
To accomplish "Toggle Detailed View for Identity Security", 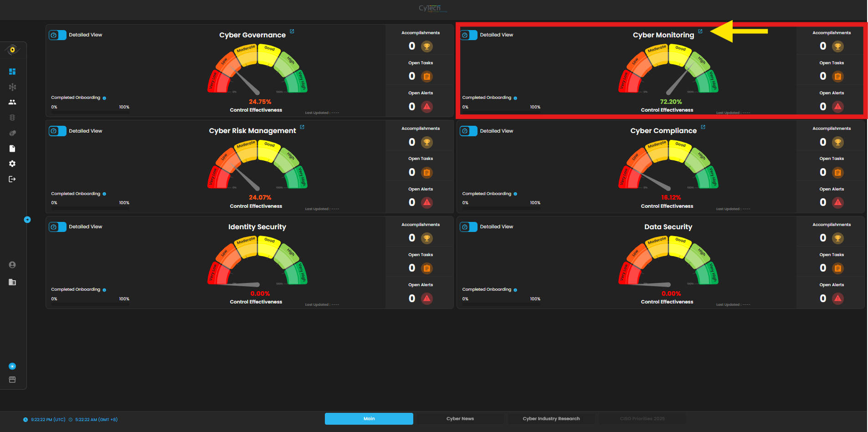I will [x=58, y=227].
